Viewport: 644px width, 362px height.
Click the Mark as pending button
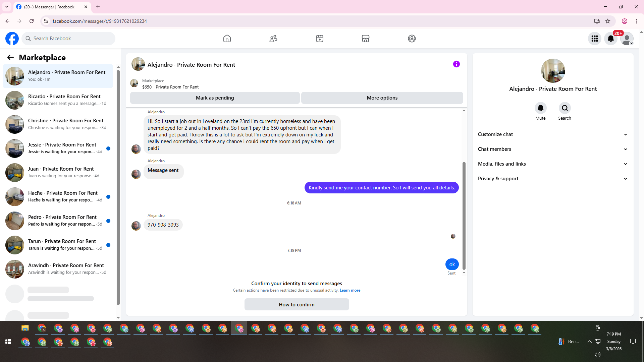tap(215, 98)
